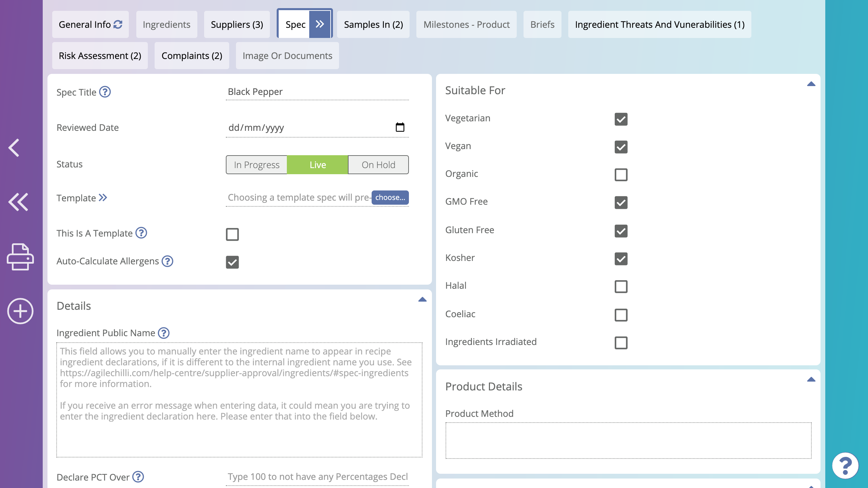Viewport: 868px width, 488px height.
Task: Click the refresh icon on General Info tab
Action: click(x=117, y=24)
